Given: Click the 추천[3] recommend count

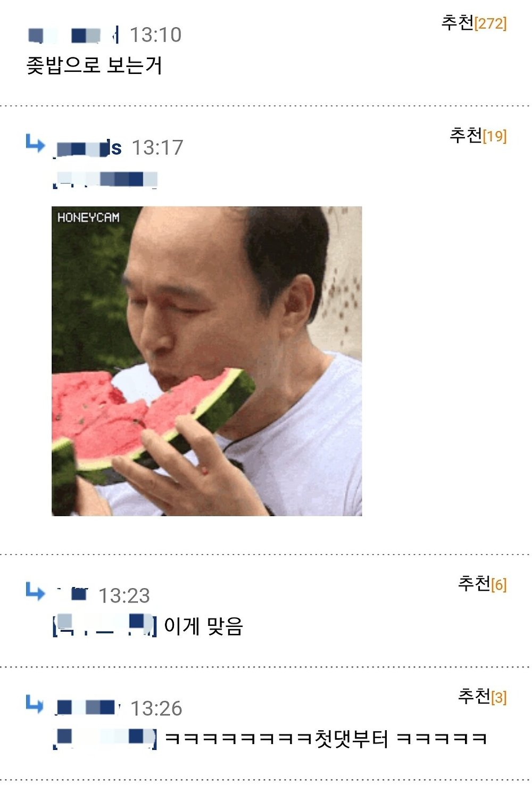Looking at the screenshot, I should [x=483, y=696].
